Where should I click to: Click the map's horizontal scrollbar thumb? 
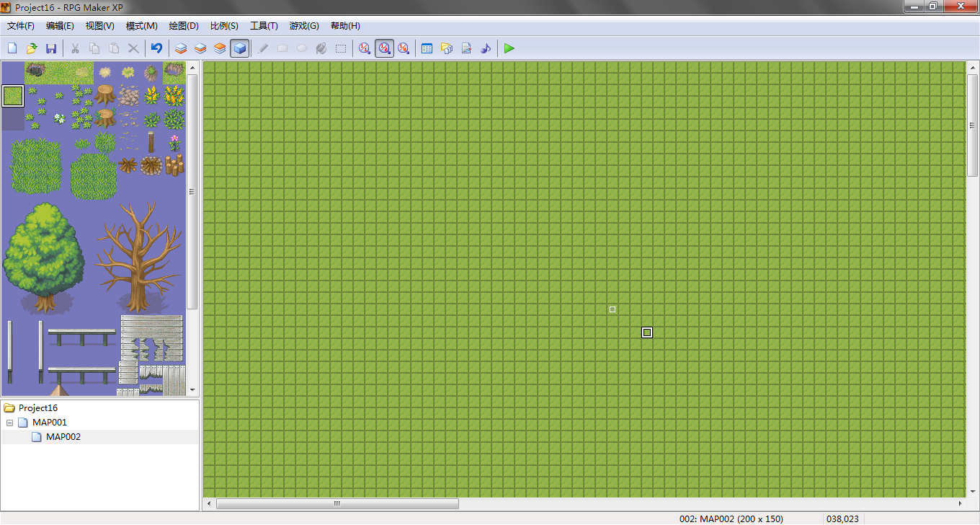337,503
